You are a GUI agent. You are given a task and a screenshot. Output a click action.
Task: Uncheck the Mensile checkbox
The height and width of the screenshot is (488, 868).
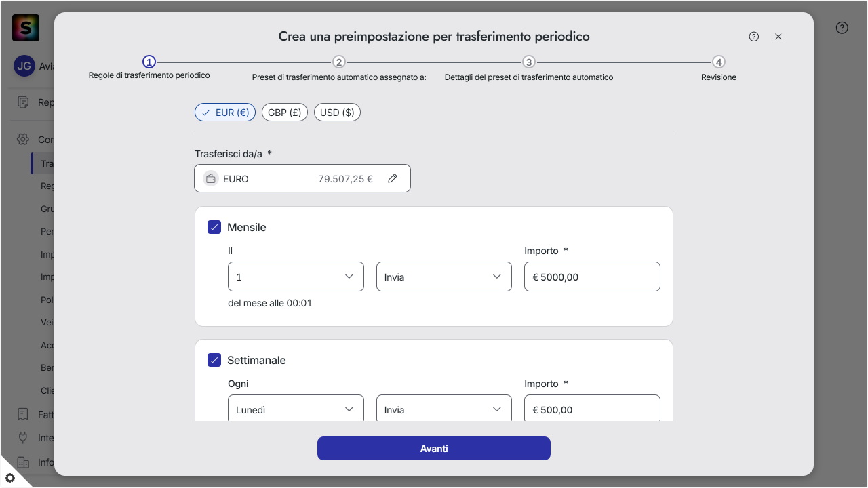214,227
